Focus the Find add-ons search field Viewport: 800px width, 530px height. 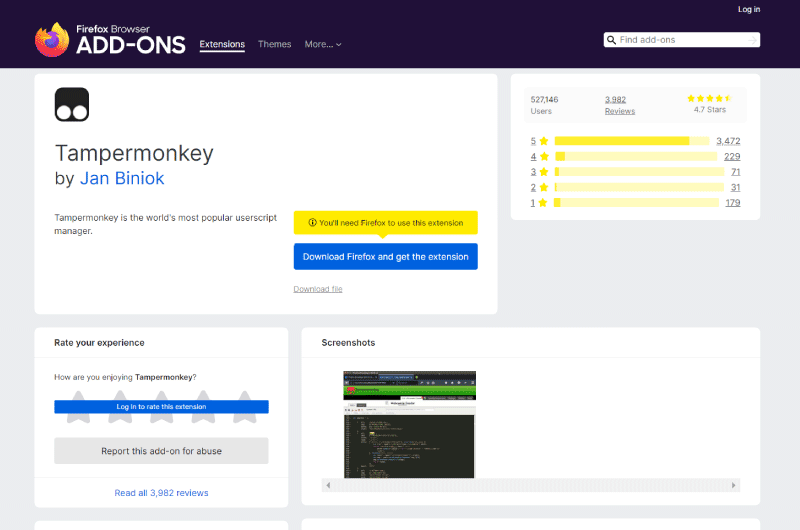(x=682, y=40)
